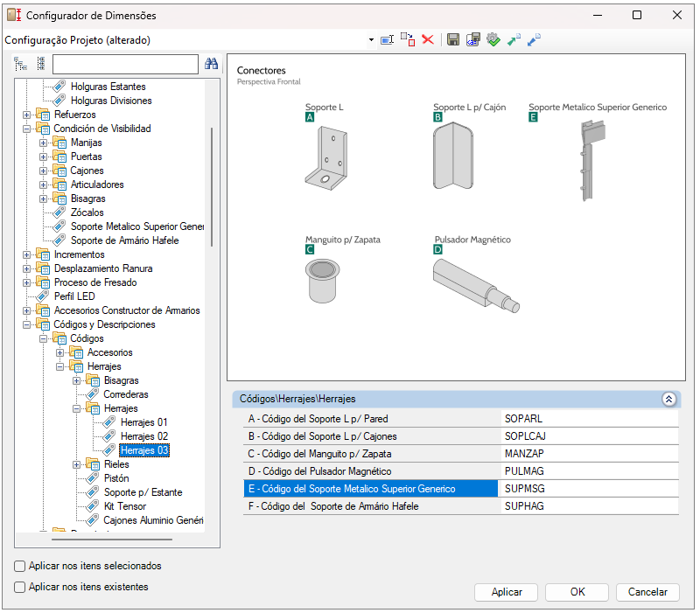Open the Configuração Projeto dropdown arrow
This screenshot has width=700, height=613.
click(x=371, y=40)
